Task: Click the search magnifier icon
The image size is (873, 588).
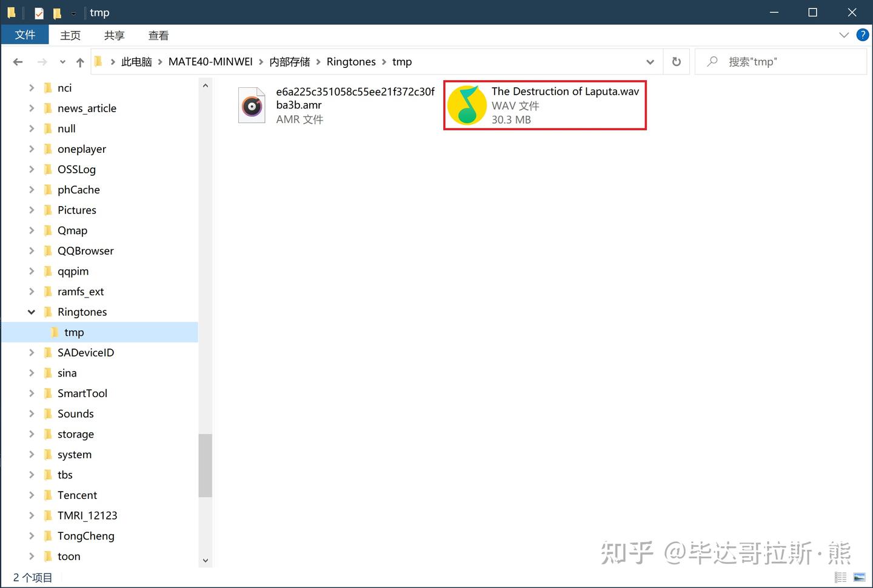Action: [712, 62]
